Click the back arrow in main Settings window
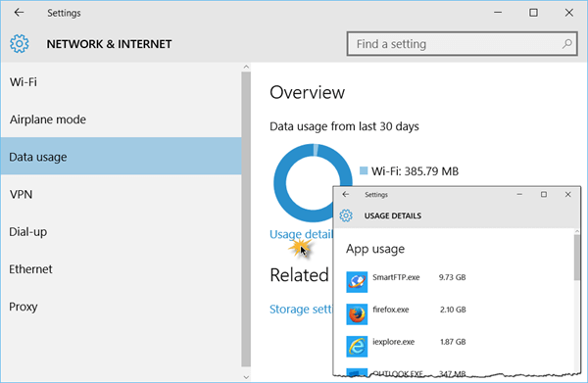This screenshot has width=588, height=383. click(x=19, y=13)
